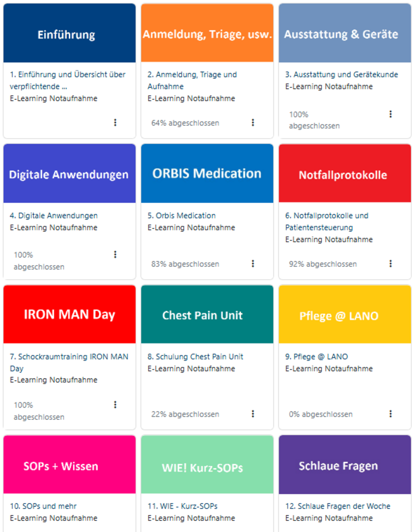This screenshot has width=418, height=532.
Task: Click three-dot menu for Pflege @ LANO
Action: (x=390, y=414)
